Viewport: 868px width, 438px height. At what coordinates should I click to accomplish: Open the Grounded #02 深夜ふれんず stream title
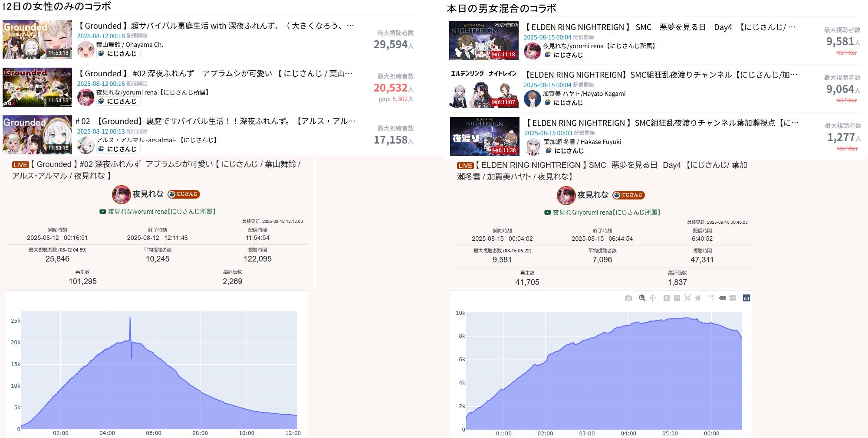click(x=215, y=74)
